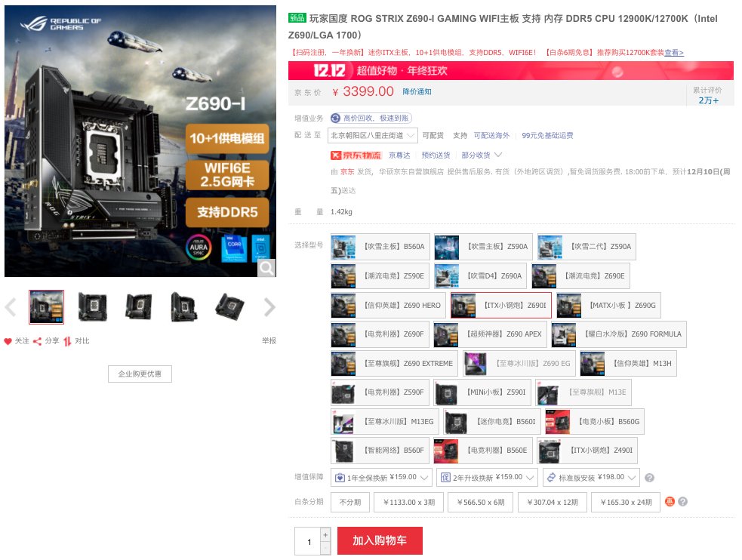Click the compare (对比) icon
Screen dimensions: 742x560
point(67,341)
